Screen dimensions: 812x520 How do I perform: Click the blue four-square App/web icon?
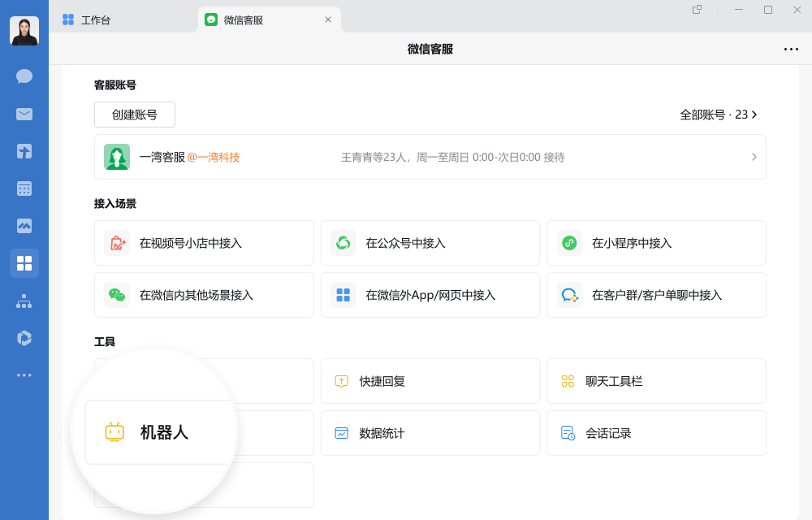click(x=343, y=295)
